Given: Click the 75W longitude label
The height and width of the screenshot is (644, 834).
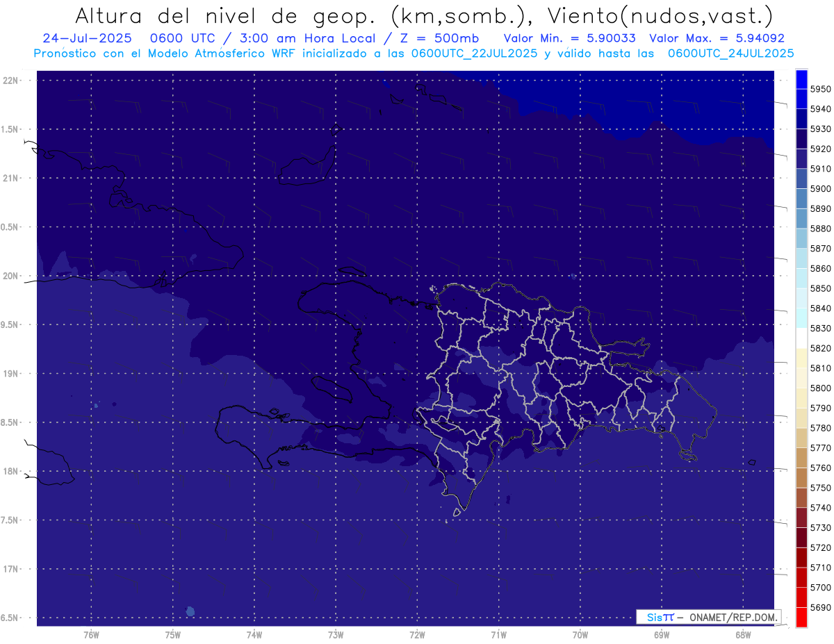Looking at the screenshot, I should (172, 634).
